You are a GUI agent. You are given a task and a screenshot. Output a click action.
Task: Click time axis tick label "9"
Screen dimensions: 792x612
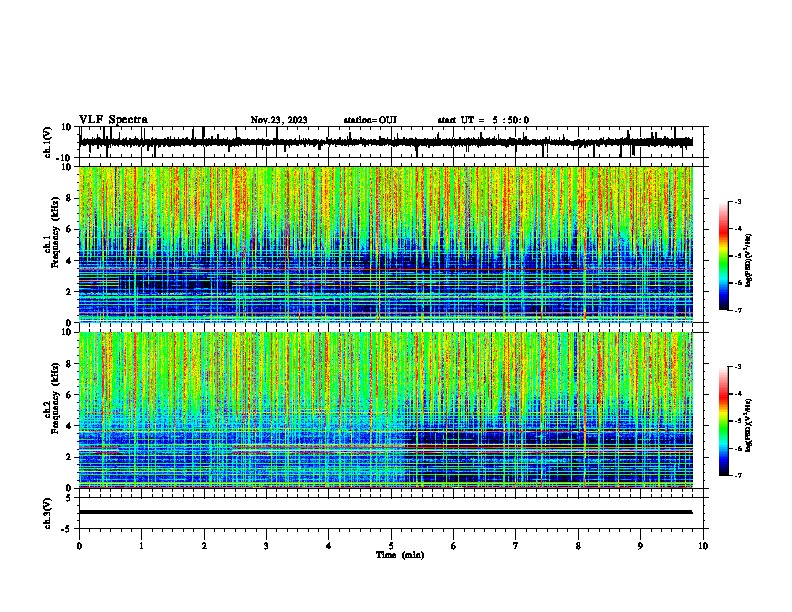(x=640, y=546)
